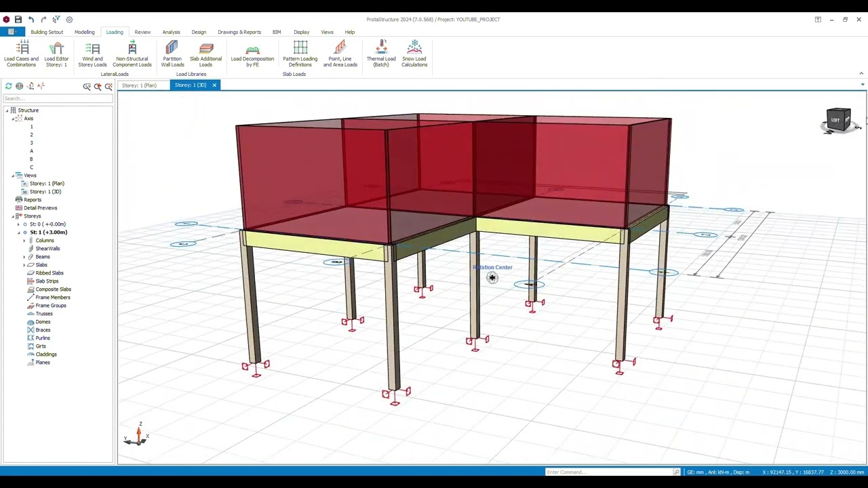Expand the St: 0 storey node
Screen dimensions: 868x488
[19, 224]
